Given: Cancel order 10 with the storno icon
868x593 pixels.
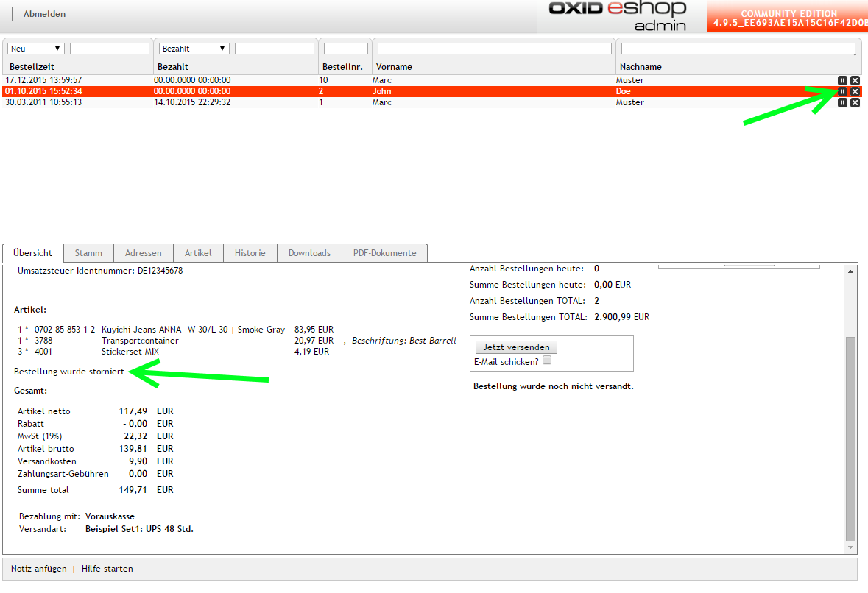Looking at the screenshot, I should 842,80.
